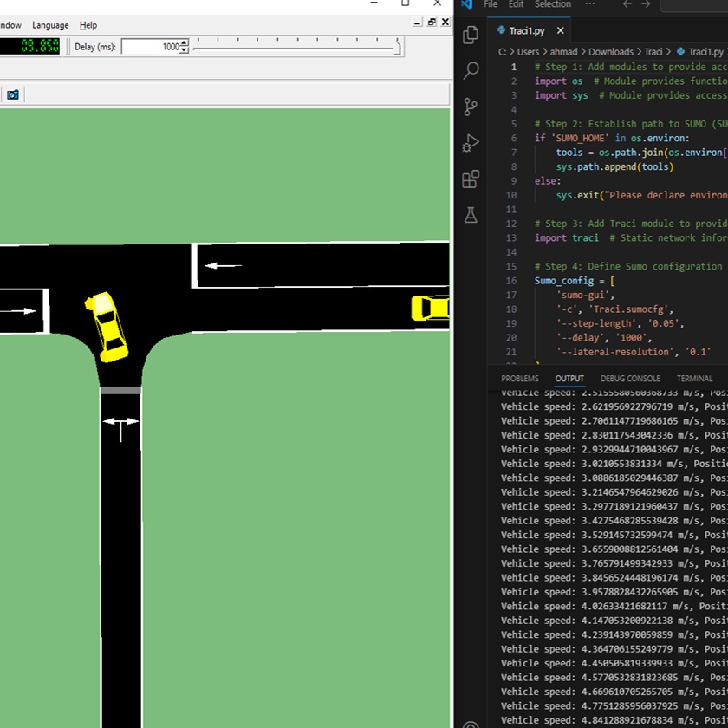Open the Run and Debug view

[471, 143]
